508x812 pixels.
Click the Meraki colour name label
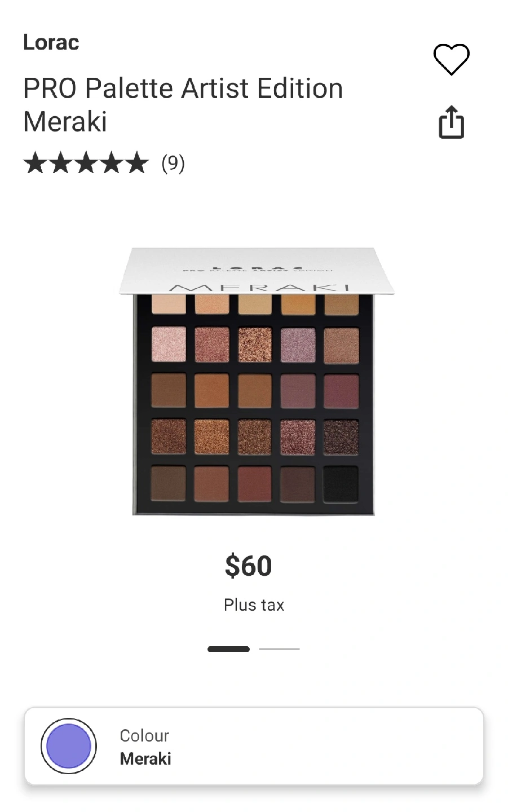coord(145,758)
